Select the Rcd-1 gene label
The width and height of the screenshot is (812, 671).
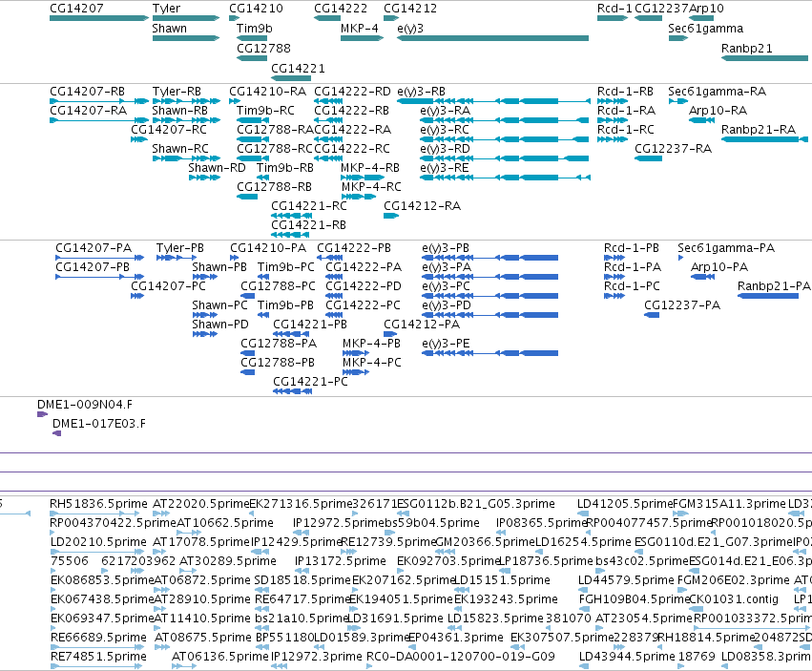point(614,9)
